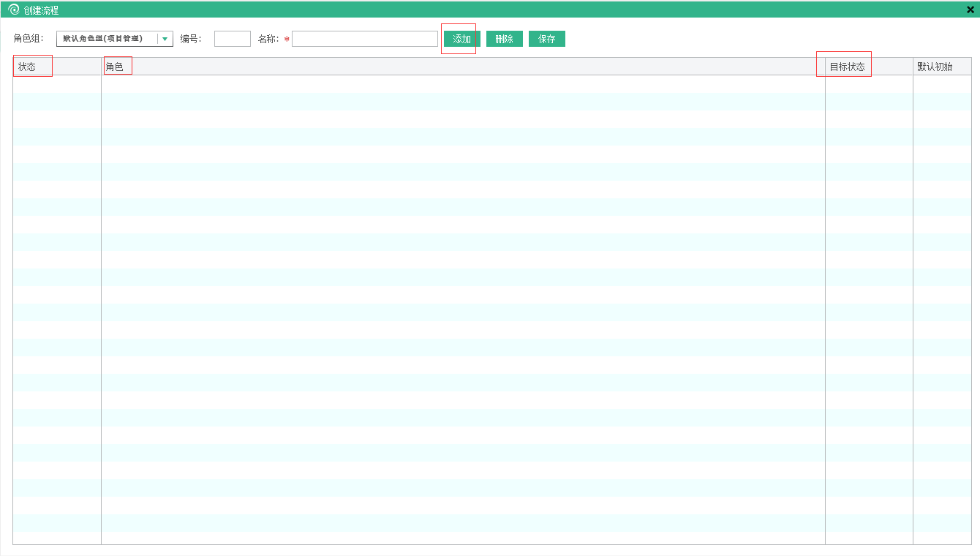Screen dimensions: 980x556
Task: Select the first row cell under 角色
Action: point(462,84)
